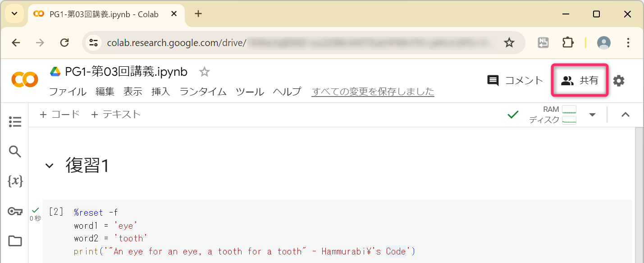The height and width of the screenshot is (263, 644).
Task: Open the ランタイム menu
Action: pos(203,92)
